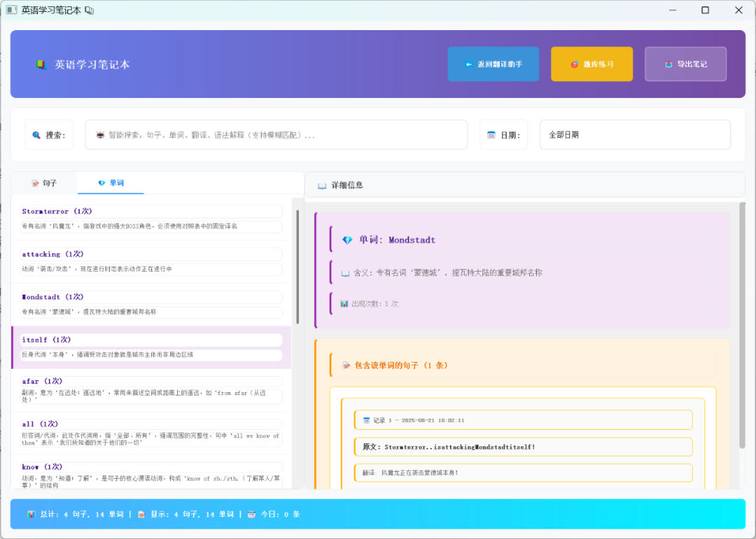Click the 翻译: 风魔龙正在袭击蒙德城本身 line
Screen dimensions: 756x539
pyautogui.click(x=523, y=473)
